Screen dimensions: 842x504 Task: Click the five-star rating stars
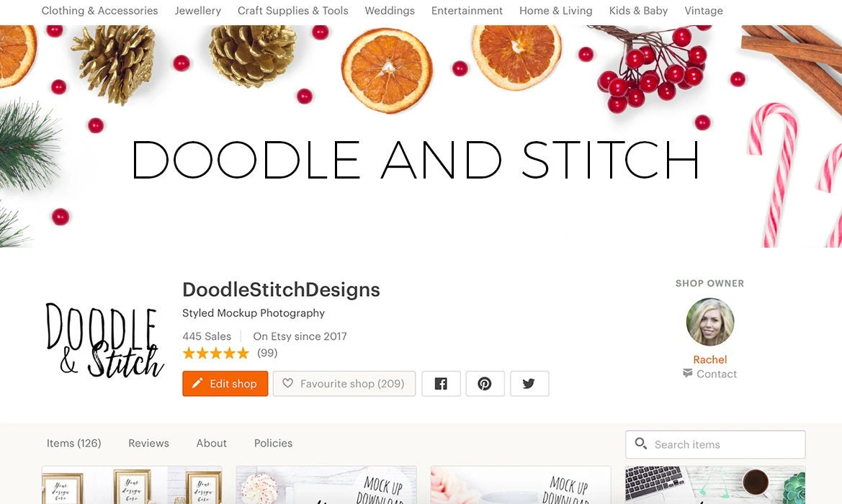point(216,354)
